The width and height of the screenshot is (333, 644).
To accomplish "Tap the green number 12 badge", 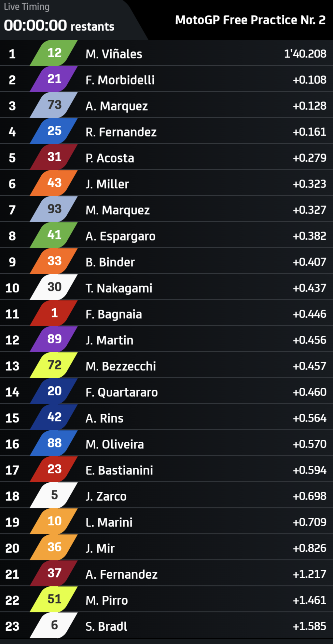I will pos(54,53).
